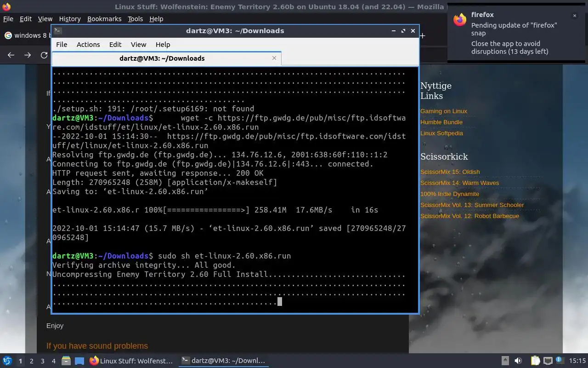Switch to workspace 4 in the pager
The width and height of the screenshot is (588, 368).
pyautogui.click(x=53, y=361)
